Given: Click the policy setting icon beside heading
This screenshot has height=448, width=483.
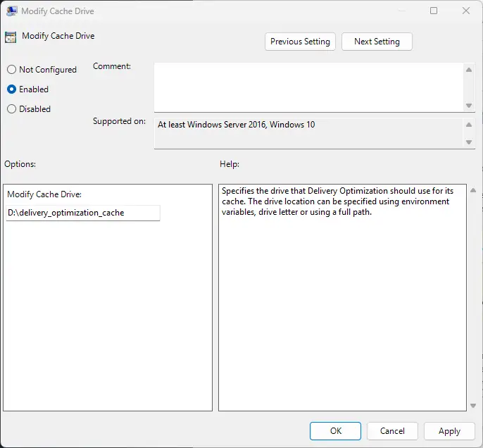Looking at the screenshot, I should click(11, 37).
